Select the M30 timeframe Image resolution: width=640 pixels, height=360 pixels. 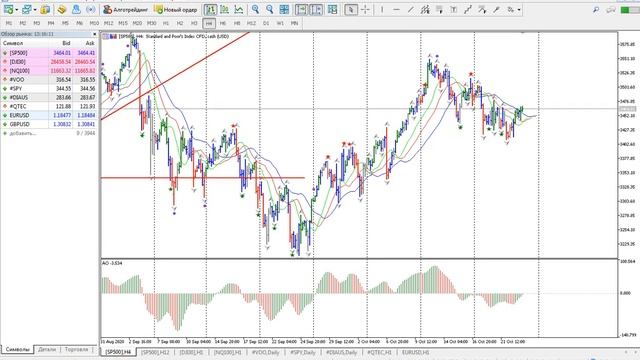(151, 23)
